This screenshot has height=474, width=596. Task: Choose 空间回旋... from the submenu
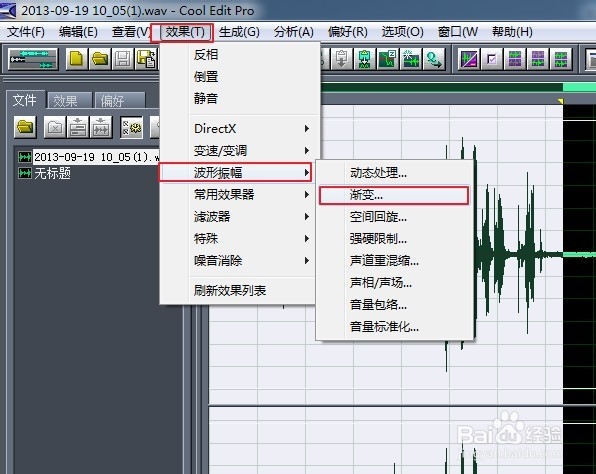(394, 217)
